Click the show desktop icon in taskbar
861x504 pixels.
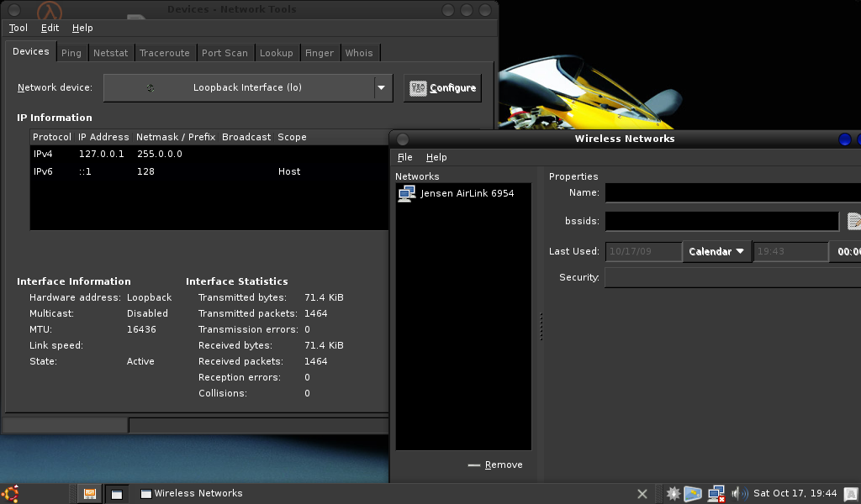89,494
